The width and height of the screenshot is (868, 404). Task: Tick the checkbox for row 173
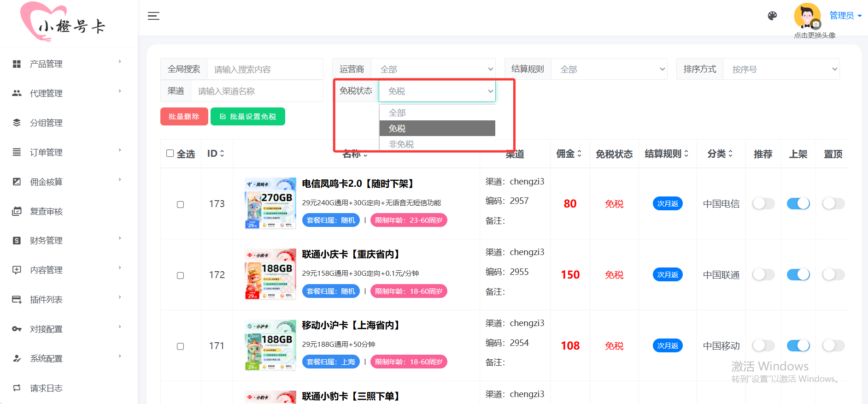pyautogui.click(x=181, y=204)
